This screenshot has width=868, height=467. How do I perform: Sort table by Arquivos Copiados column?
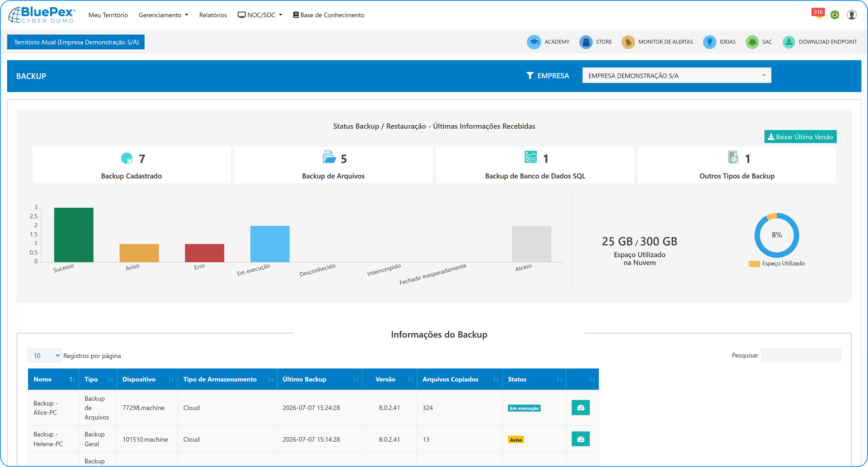click(460, 379)
